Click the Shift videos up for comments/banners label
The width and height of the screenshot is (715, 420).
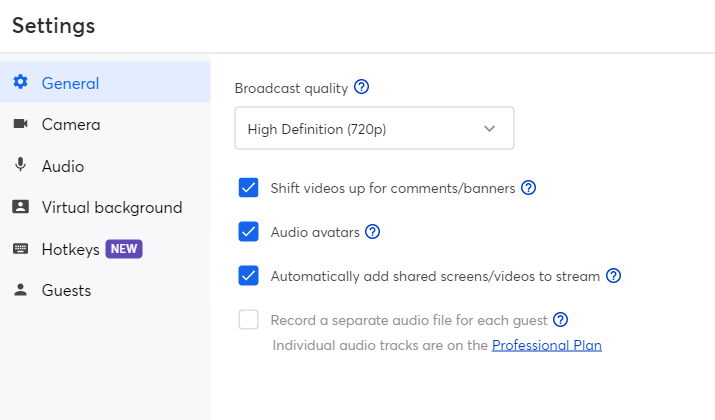click(393, 188)
